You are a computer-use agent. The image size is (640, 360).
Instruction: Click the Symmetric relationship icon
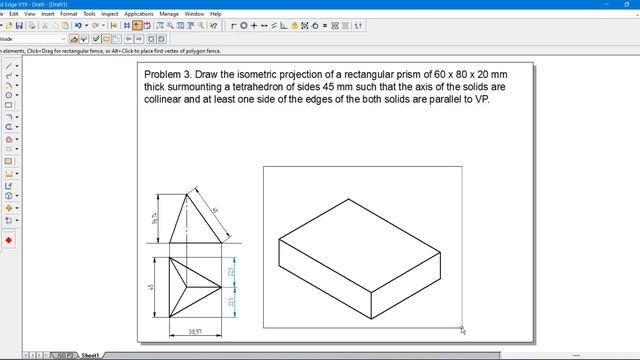(335, 26)
